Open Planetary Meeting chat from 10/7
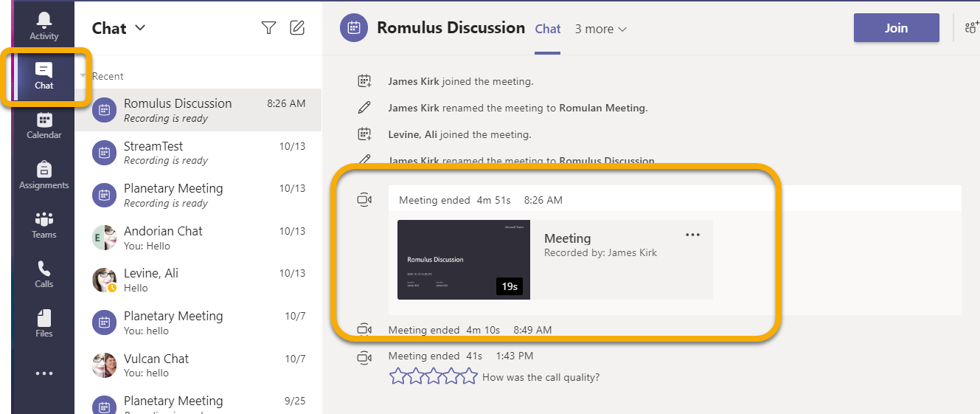This screenshot has height=414, width=980. coord(198,322)
